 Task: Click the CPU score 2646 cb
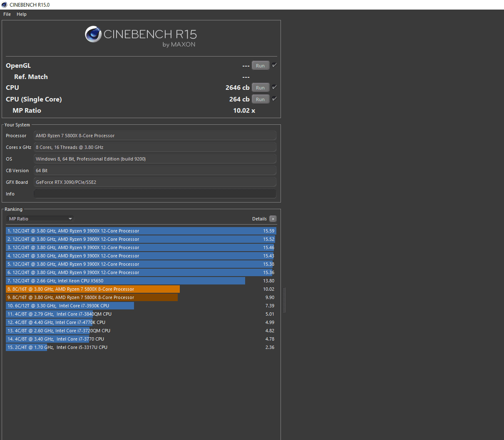pos(238,88)
